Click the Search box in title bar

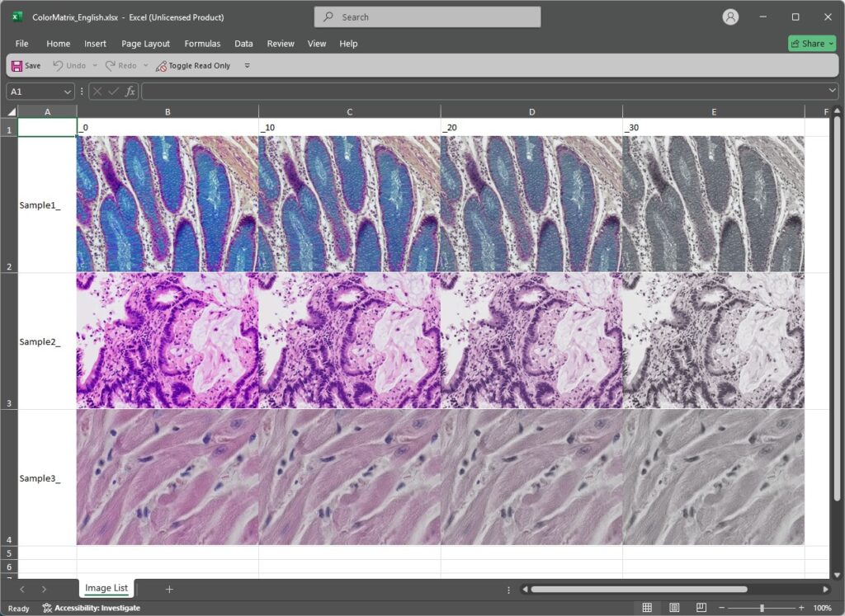coord(427,17)
